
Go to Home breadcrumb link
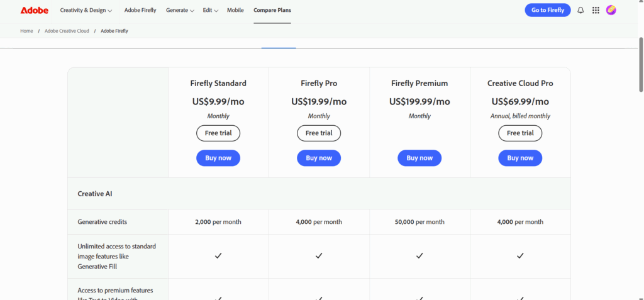pos(26,31)
